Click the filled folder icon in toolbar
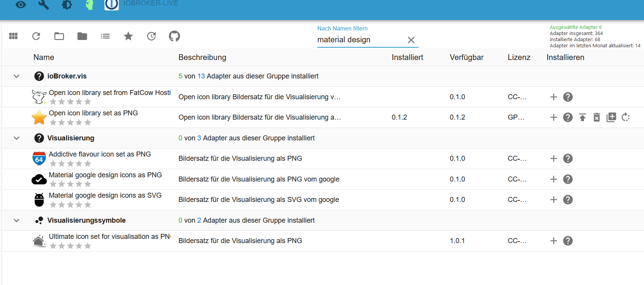The image size is (644, 285). point(82,36)
